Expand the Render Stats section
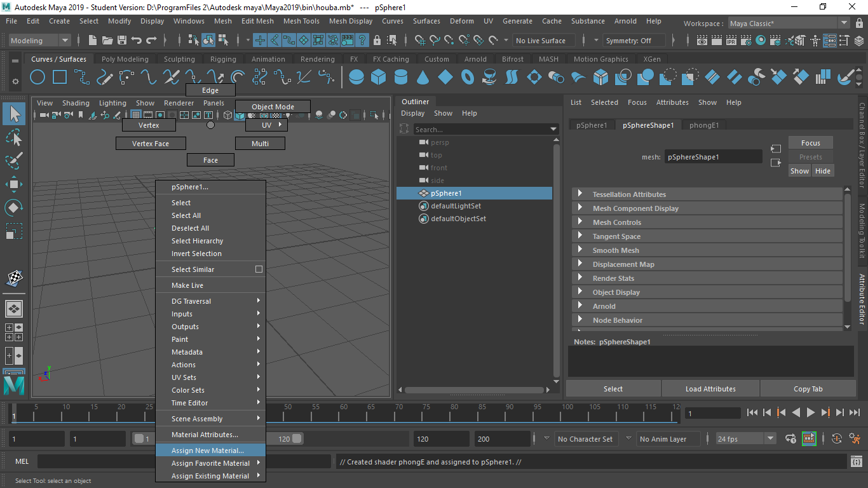This screenshot has width=868, height=488. tap(707, 278)
